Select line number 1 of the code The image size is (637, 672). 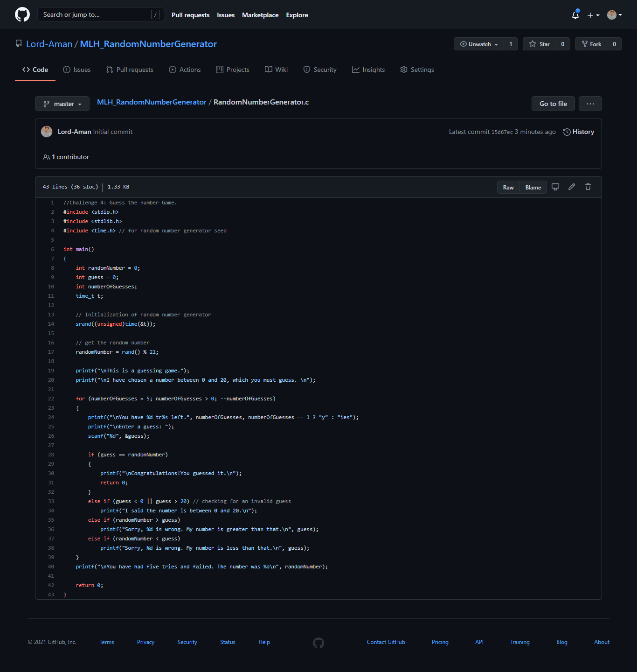click(52, 203)
